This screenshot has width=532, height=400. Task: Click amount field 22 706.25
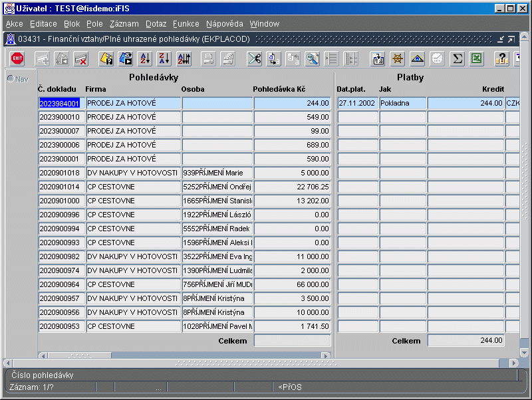[x=292, y=187]
